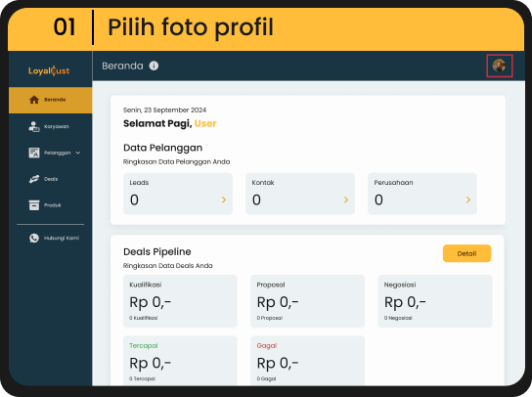This screenshot has width=532, height=397.
Task: Open Perusahaan card arrow
Action: (468, 199)
